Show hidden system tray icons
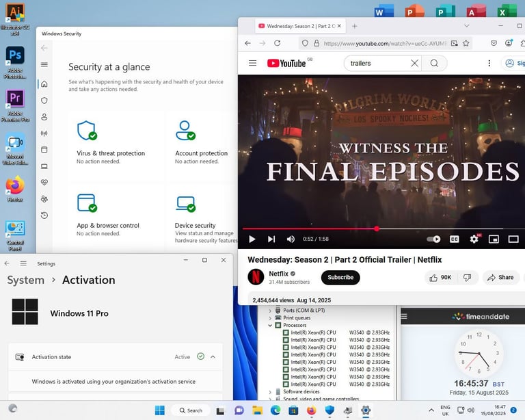The image size is (525, 420). click(x=431, y=410)
